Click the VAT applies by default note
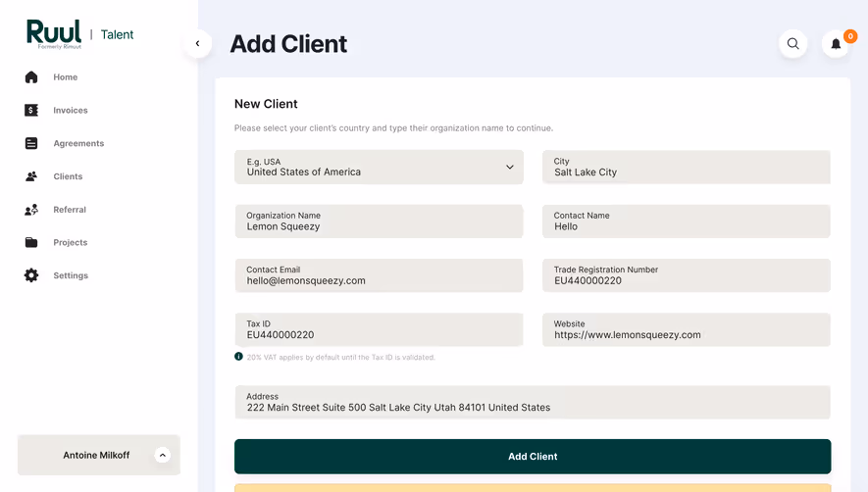This screenshot has height=492, width=868. [341, 358]
